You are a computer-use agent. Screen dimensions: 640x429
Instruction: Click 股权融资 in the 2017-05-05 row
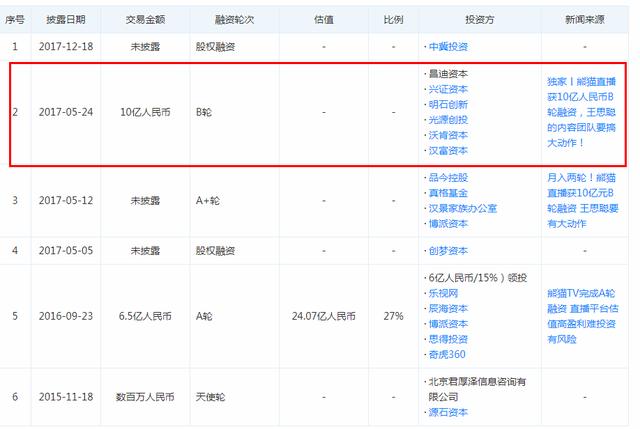[x=215, y=251]
